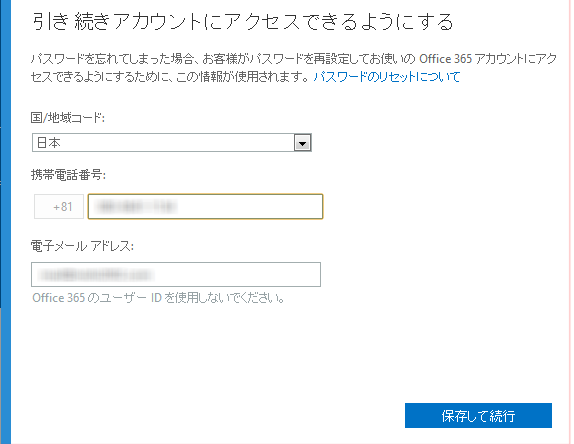Click the blue vertical bar at left edge
This screenshot has width=574, height=444.
5,222
